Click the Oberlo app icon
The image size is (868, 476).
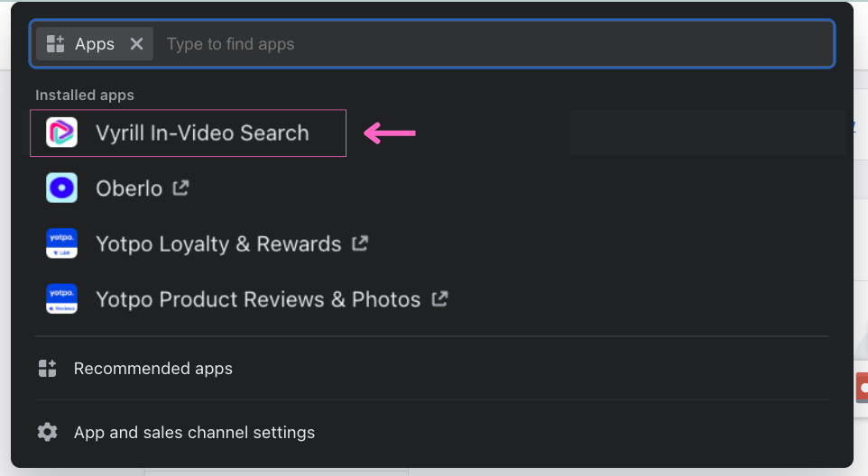pyautogui.click(x=61, y=188)
